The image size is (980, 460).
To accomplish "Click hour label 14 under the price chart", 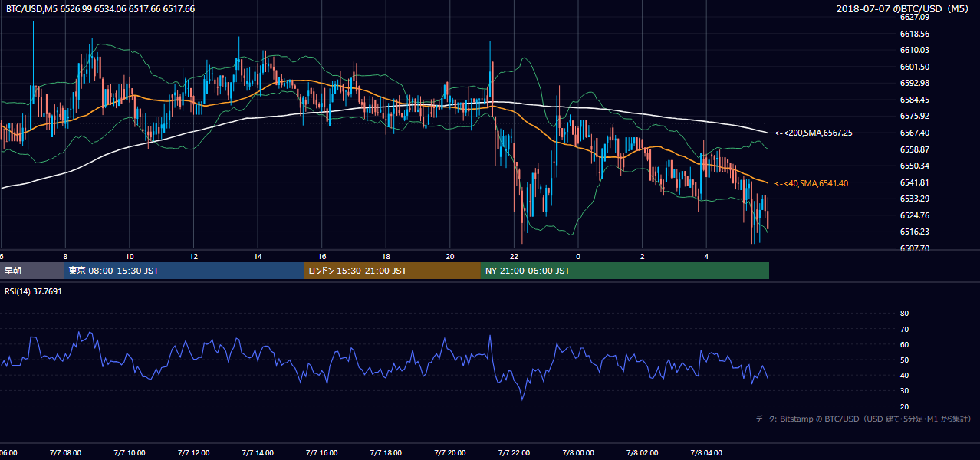I will click(x=258, y=256).
